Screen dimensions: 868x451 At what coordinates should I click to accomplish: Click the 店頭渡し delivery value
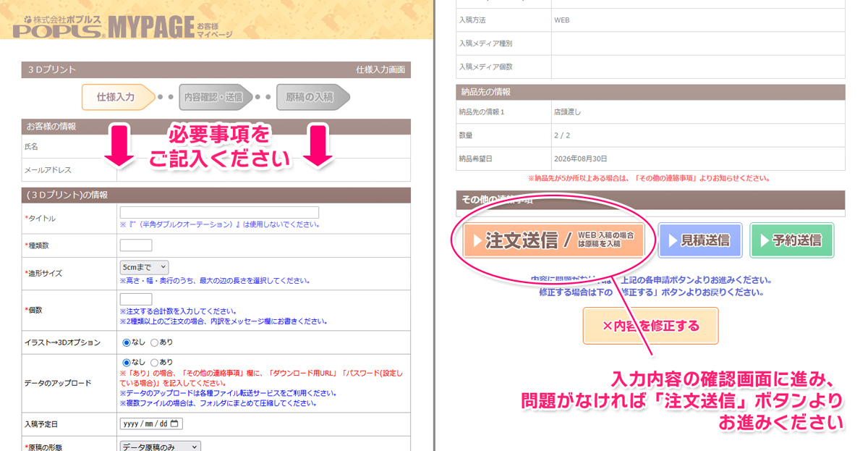pos(567,112)
